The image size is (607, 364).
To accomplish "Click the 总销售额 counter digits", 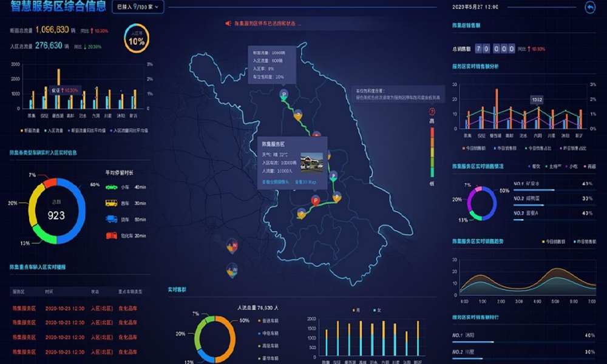I will (x=495, y=49).
